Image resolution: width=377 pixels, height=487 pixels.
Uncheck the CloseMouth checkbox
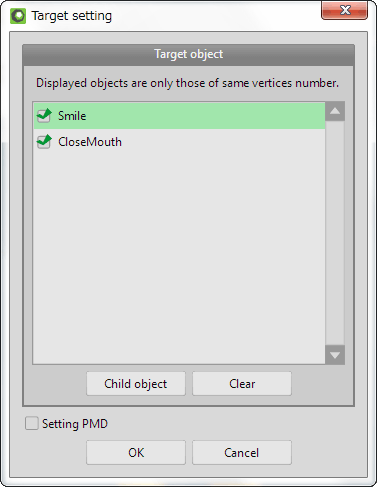point(44,142)
